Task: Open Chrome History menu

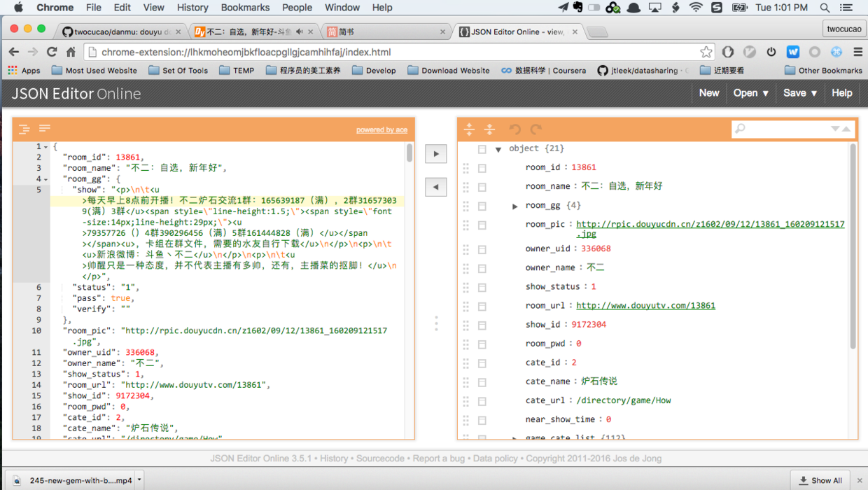Action: pyautogui.click(x=192, y=8)
